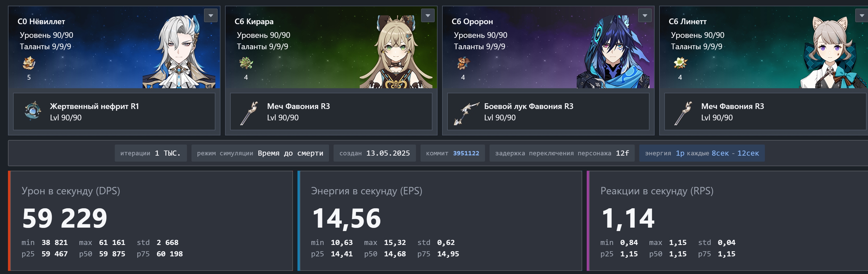868x274 pixels.
Task: Click the simulation mode tag
Action: (x=260, y=153)
